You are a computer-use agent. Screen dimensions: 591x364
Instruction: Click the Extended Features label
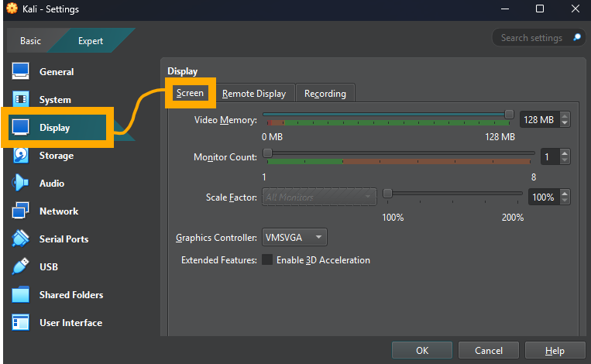pyautogui.click(x=219, y=260)
